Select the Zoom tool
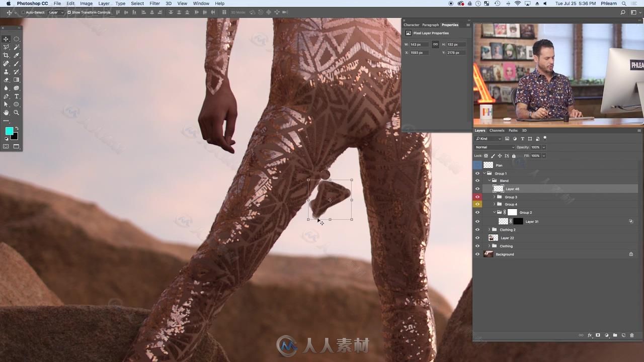 16,113
